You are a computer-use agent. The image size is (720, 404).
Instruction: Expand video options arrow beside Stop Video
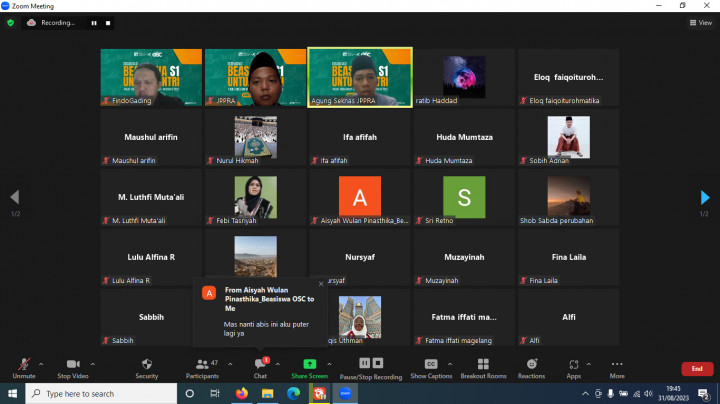tap(93, 364)
